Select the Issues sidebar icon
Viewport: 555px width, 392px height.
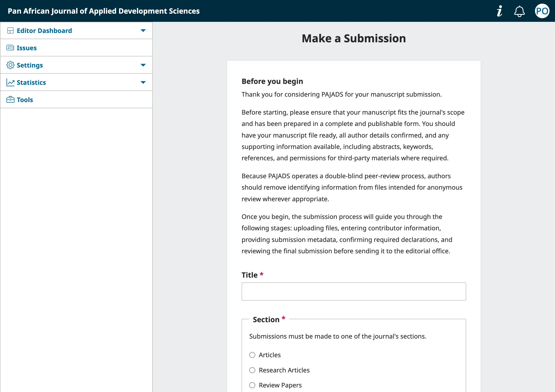click(x=10, y=48)
